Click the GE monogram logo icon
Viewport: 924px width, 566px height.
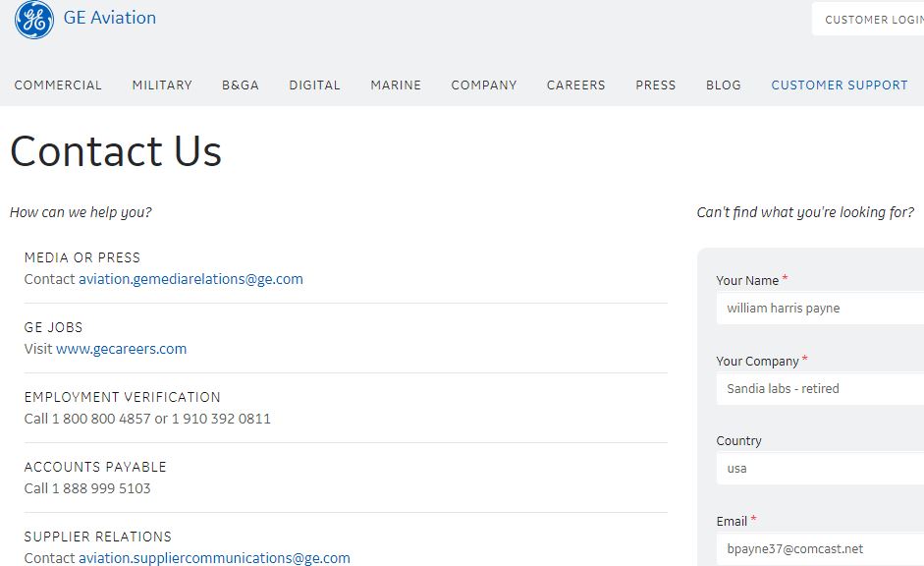(34, 20)
